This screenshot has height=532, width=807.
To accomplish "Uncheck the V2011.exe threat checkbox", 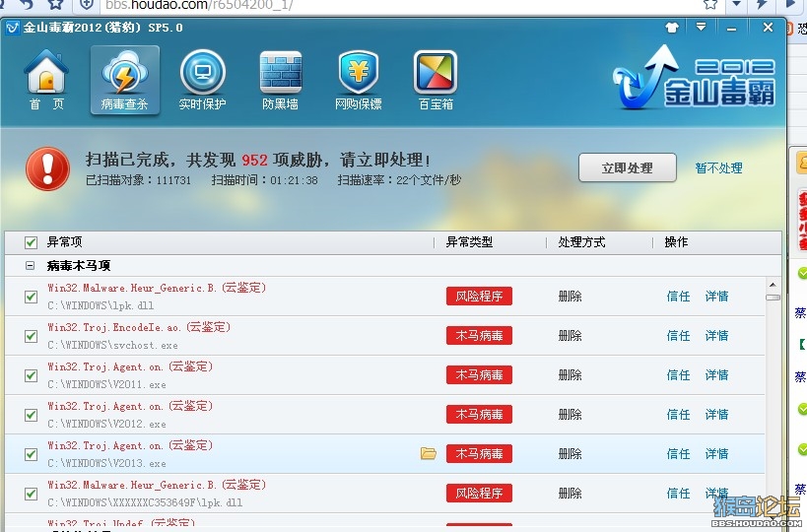I will [x=31, y=375].
